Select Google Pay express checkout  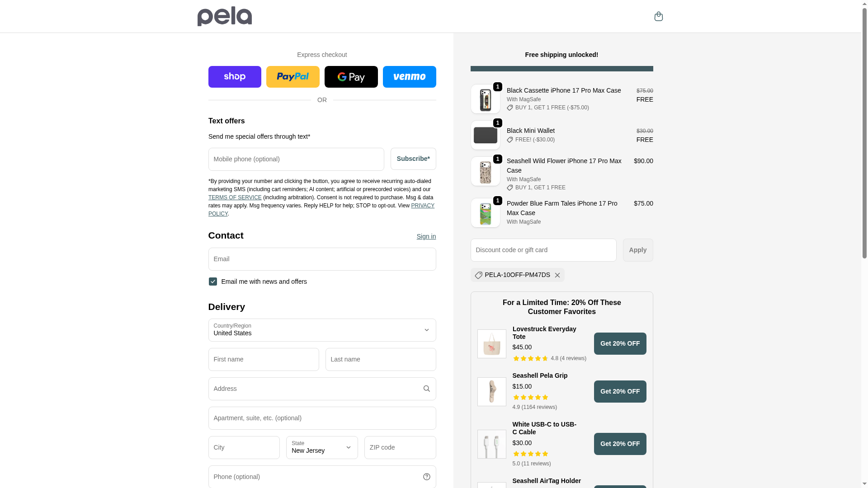click(x=351, y=77)
